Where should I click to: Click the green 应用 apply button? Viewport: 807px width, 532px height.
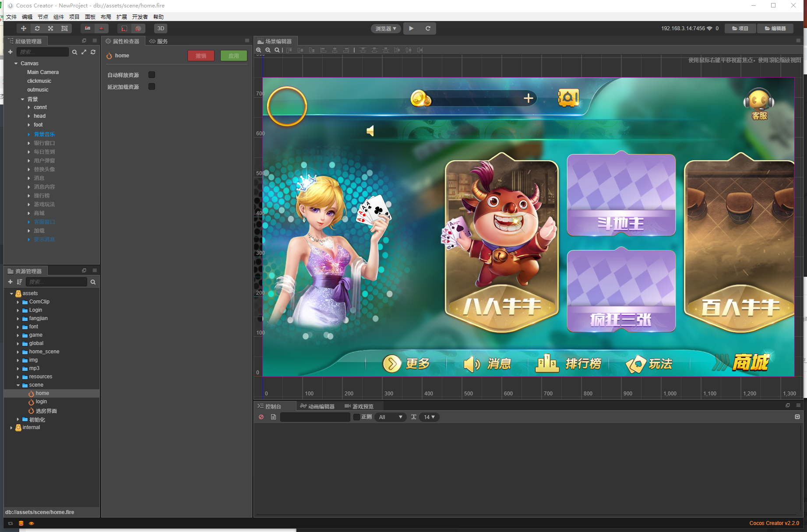click(234, 56)
